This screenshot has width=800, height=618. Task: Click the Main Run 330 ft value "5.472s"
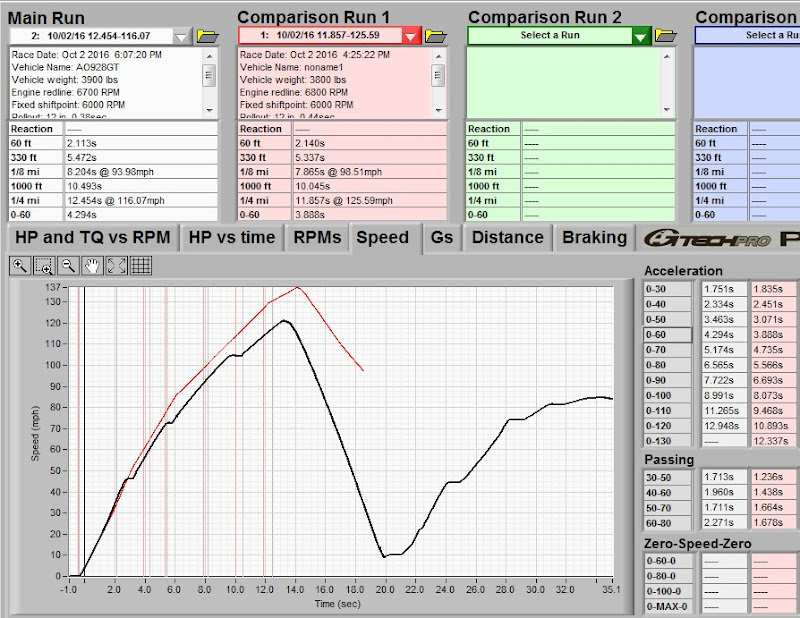click(82, 158)
